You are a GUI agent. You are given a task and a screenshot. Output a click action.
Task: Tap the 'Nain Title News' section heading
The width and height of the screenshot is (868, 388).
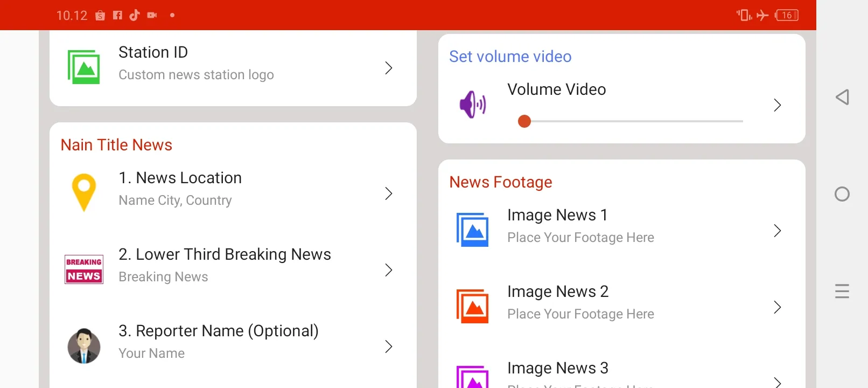[116, 145]
